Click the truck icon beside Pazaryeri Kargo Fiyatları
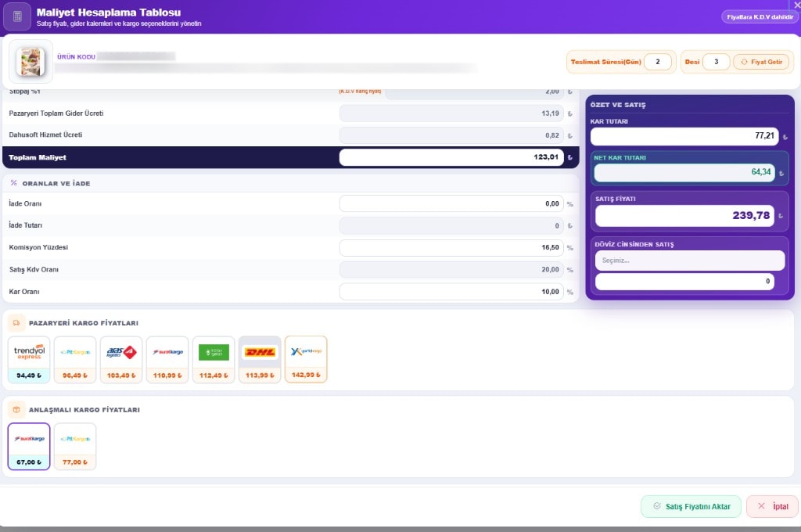 (16, 323)
